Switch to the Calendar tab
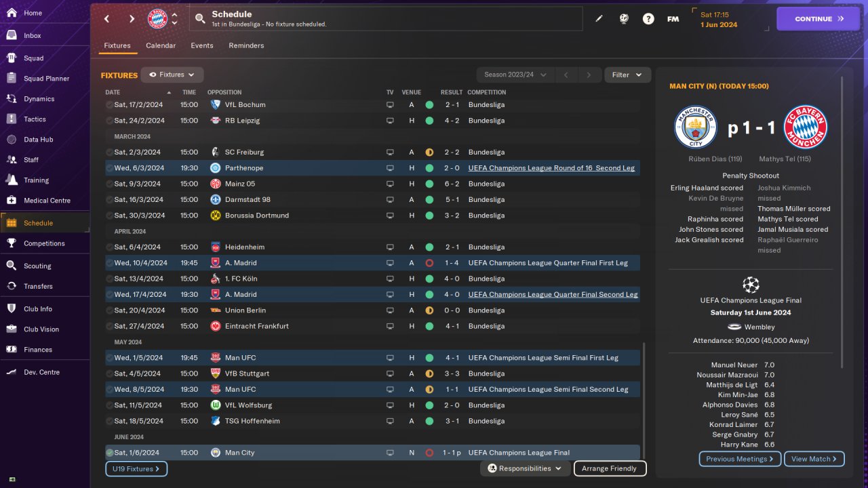 (x=161, y=45)
